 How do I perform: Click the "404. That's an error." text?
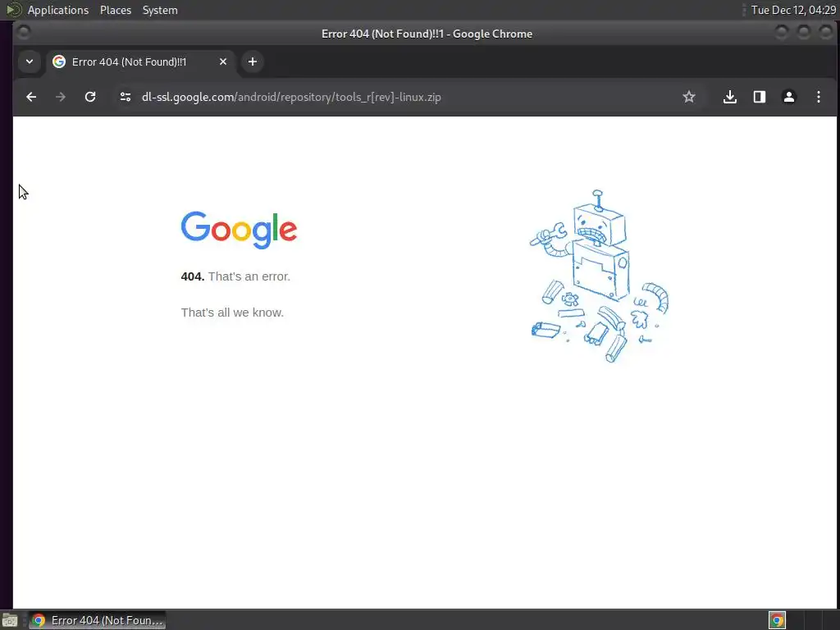(235, 276)
